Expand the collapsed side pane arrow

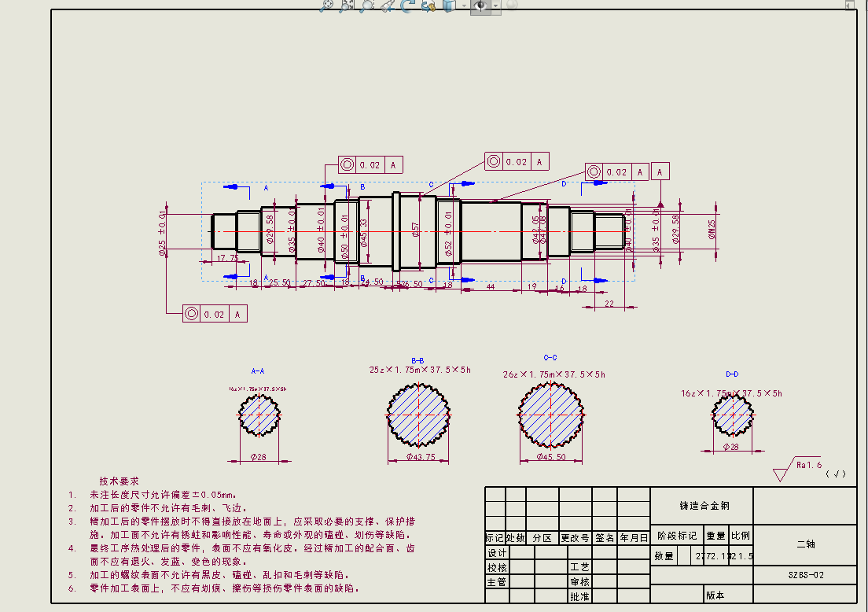click(x=849, y=6)
